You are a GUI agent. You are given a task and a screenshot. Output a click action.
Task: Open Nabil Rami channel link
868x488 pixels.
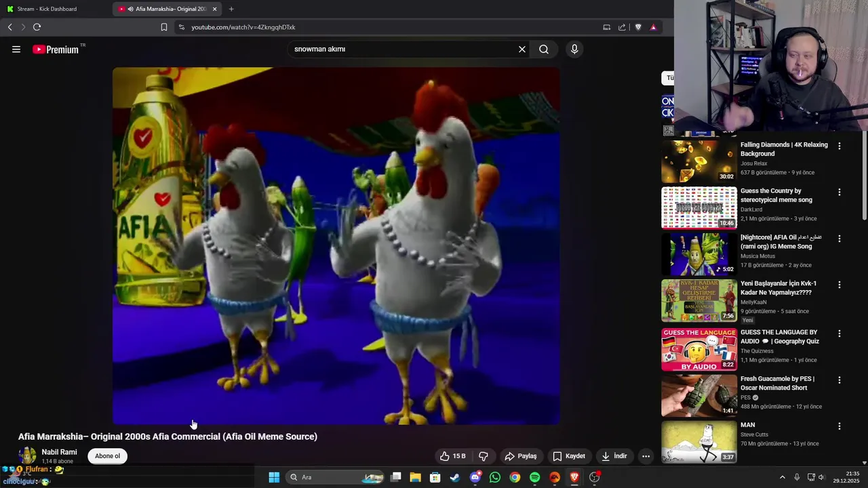point(59,452)
